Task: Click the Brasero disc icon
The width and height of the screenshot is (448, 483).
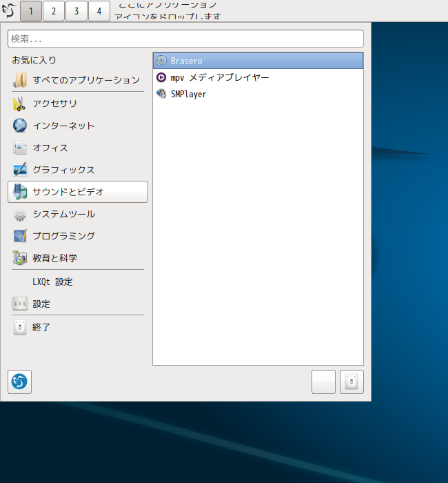Action: pyautogui.click(x=161, y=61)
